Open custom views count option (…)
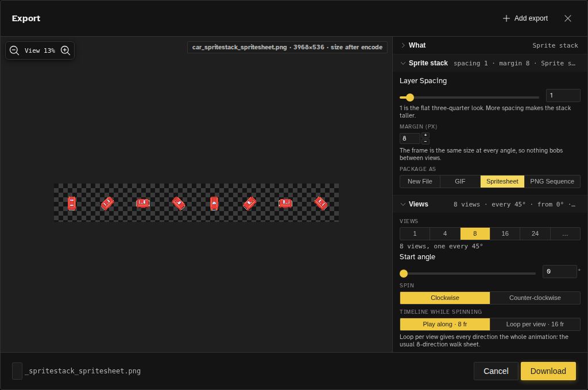Image resolution: width=588 pixels, height=390 pixels. [x=565, y=233]
